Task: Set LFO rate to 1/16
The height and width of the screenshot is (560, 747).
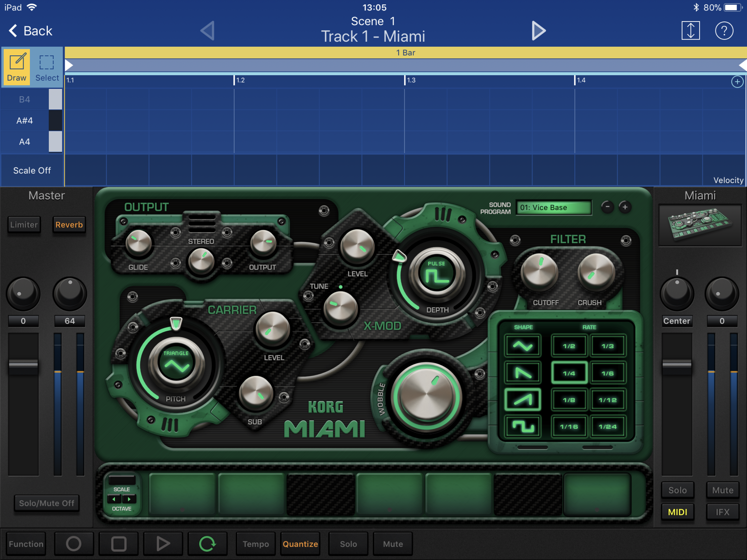Action: (x=569, y=427)
